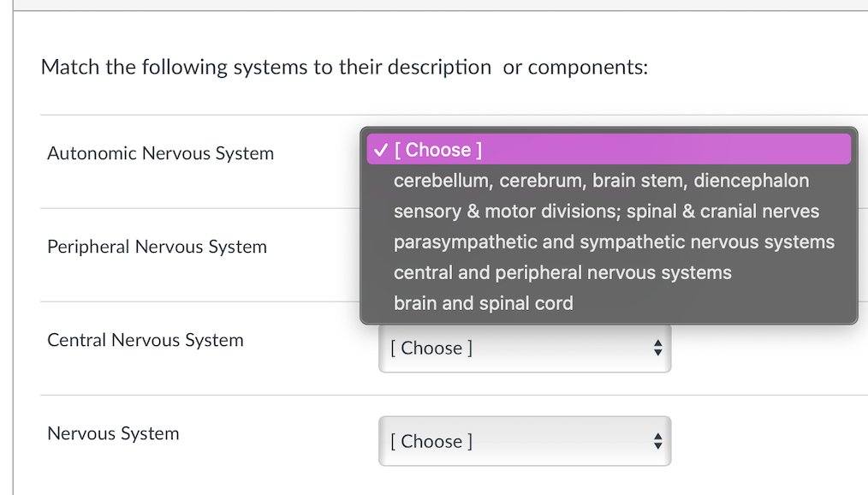The height and width of the screenshot is (495, 868).
Task: Click the stepper arrows on Central Nervous System dropdown
Action: pyautogui.click(x=657, y=348)
